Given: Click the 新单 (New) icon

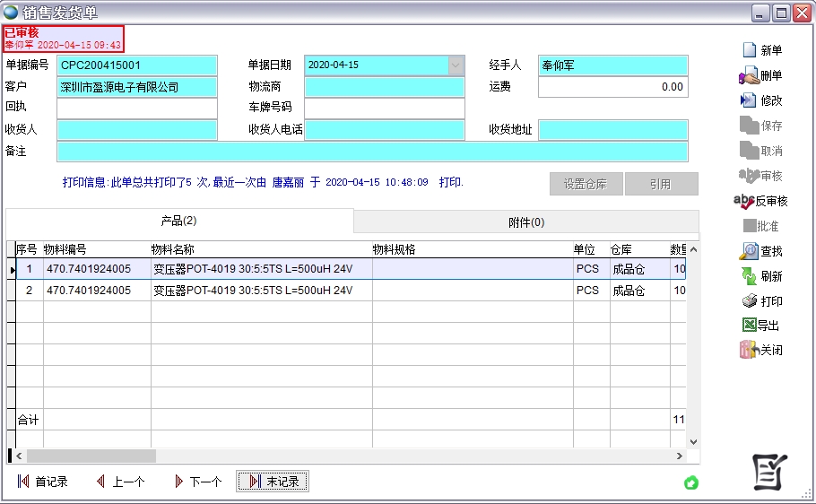Looking at the screenshot, I should point(750,50).
